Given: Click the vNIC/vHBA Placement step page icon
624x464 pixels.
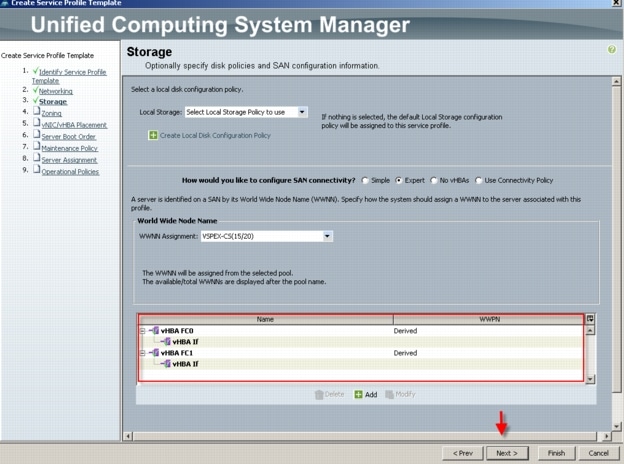Looking at the screenshot, I should click(37, 123).
